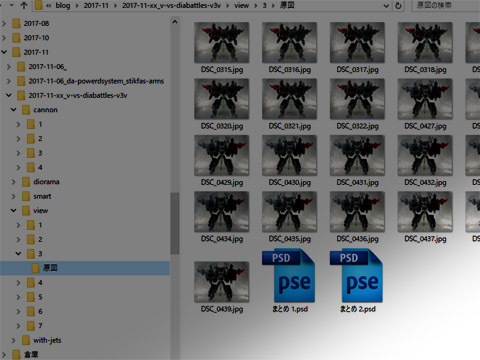
Task: Collapse the 2017-11 folder in tree
Action: [x=4, y=52]
